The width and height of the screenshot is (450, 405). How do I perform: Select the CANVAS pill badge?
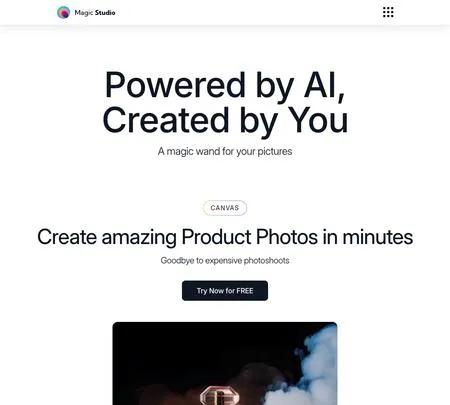[x=225, y=208]
